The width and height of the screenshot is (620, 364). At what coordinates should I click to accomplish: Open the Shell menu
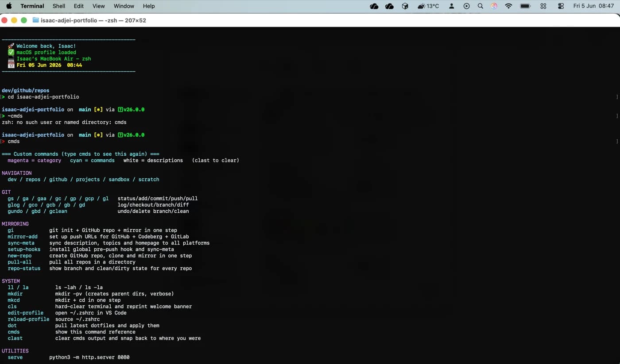coord(59,6)
